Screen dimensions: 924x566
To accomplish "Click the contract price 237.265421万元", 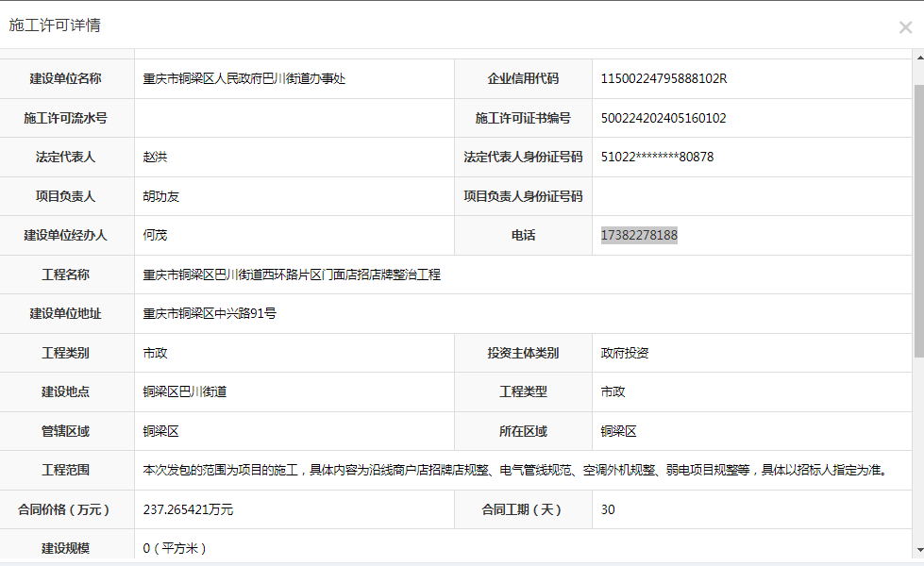I will point(188,509).
